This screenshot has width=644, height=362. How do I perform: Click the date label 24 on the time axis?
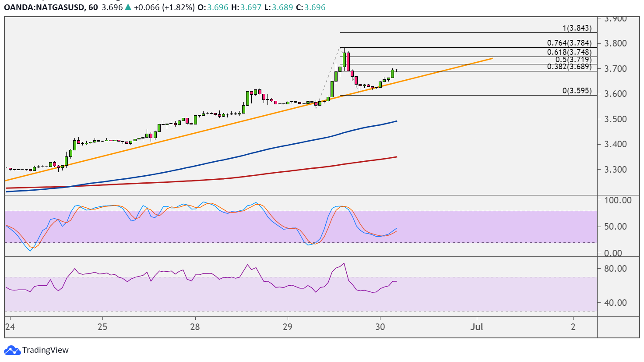click(x=10, y=327)
